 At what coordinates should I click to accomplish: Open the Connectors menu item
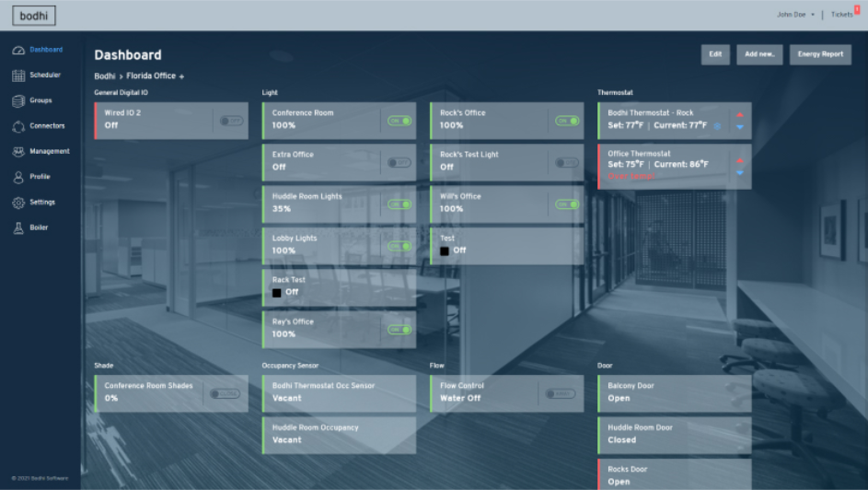[x=47, y=126]
